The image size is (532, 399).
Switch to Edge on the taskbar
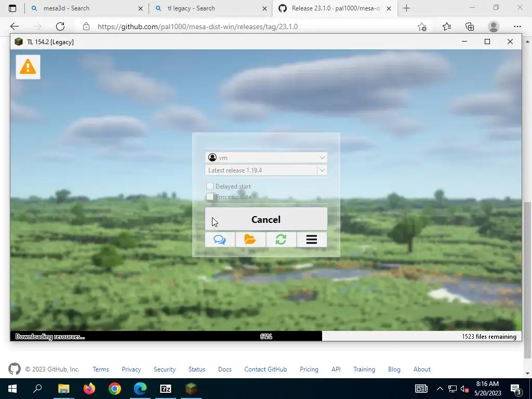point(140,389)
